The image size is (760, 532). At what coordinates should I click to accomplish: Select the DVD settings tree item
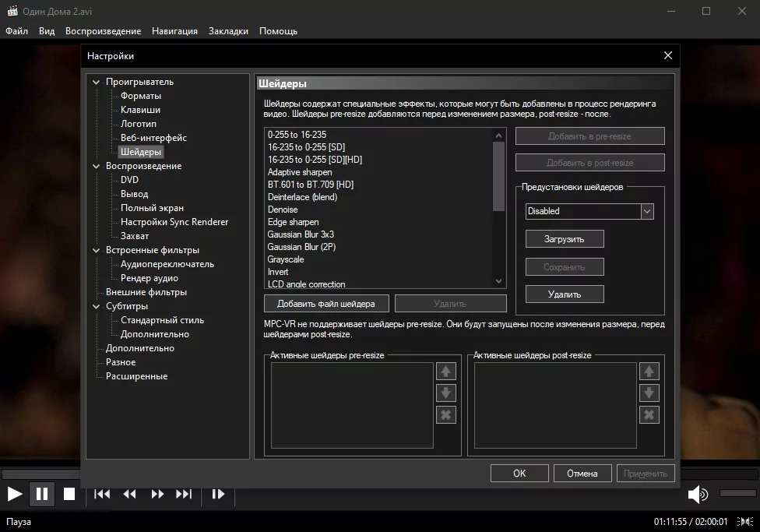pos(129,179)
